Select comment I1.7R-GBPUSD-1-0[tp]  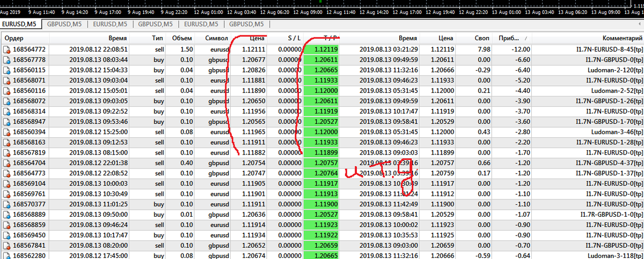[611, 215]
